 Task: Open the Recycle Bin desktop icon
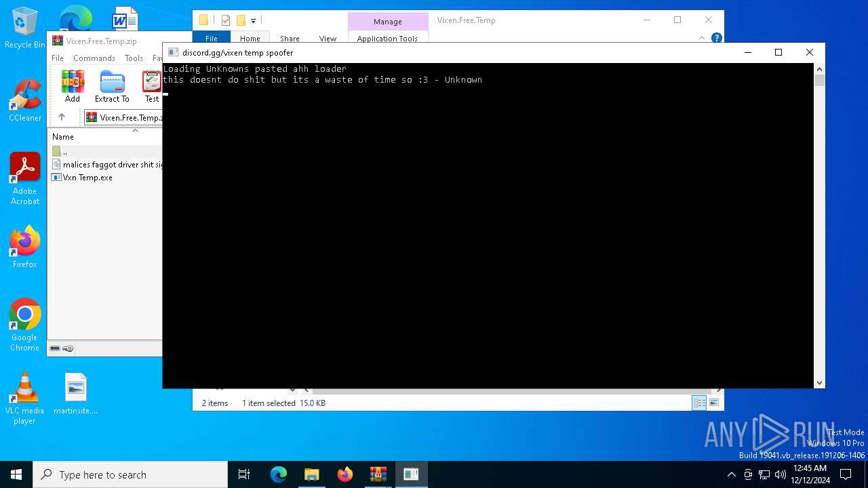pos(24,28)
